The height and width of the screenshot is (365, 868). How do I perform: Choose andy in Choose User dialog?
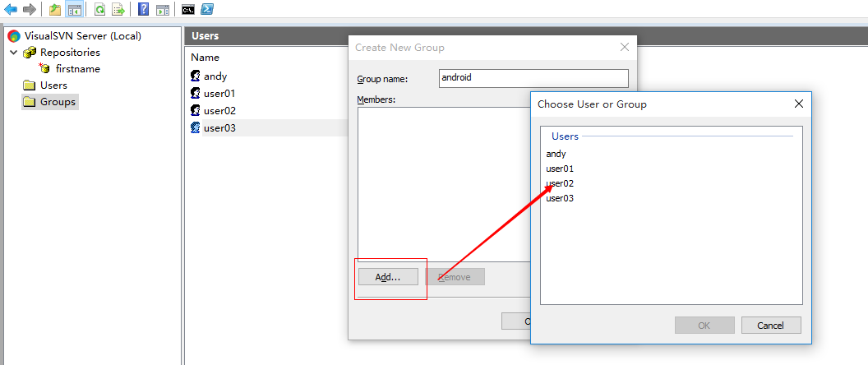(x=556, y=154)
